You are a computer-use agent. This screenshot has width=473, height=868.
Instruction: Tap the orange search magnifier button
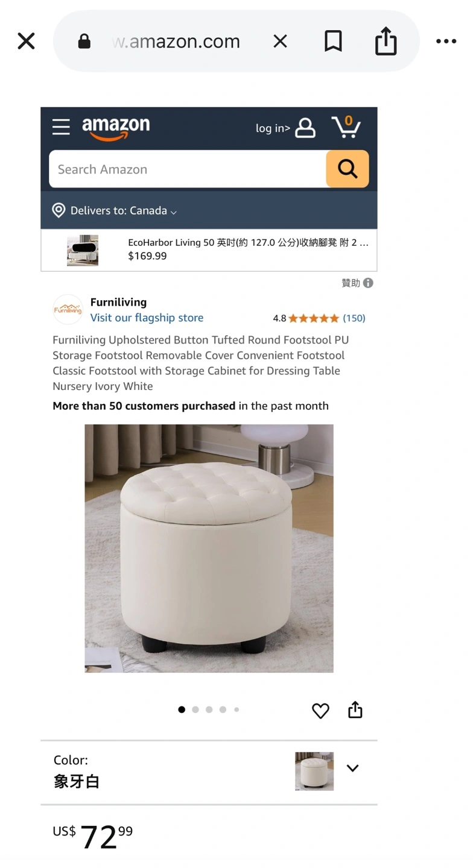tap(348, 169)
